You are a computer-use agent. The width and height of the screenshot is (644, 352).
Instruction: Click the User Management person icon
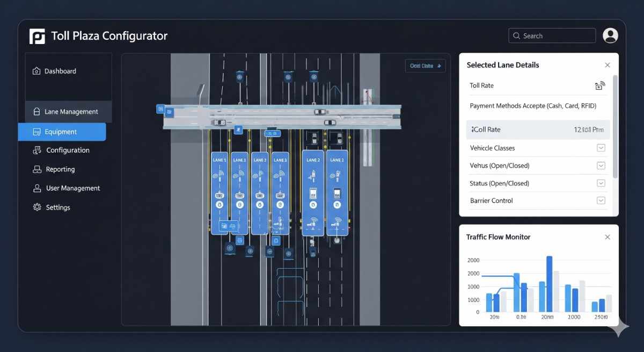point(37,189)
